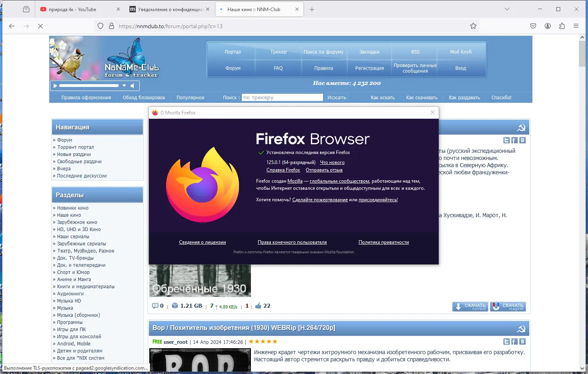Seek on the radio player progress bar
The image size is (588, 374).
(89, 86)
